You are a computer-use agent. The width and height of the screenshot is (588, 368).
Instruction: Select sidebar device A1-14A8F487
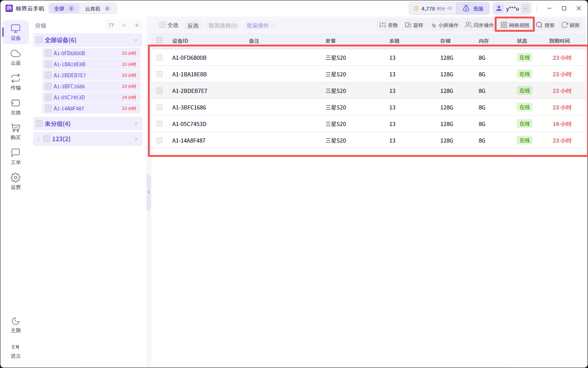coord(92,108)
